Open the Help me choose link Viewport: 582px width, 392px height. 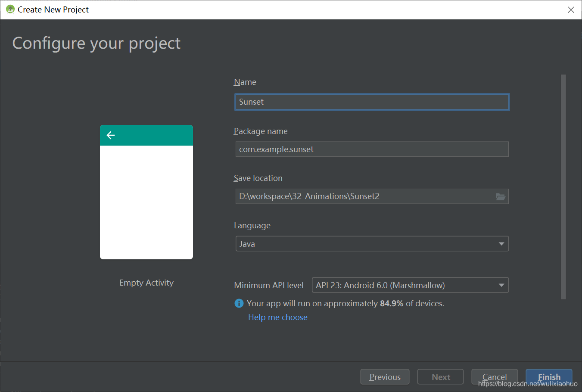pyautogui.click(x=278, y=317)
